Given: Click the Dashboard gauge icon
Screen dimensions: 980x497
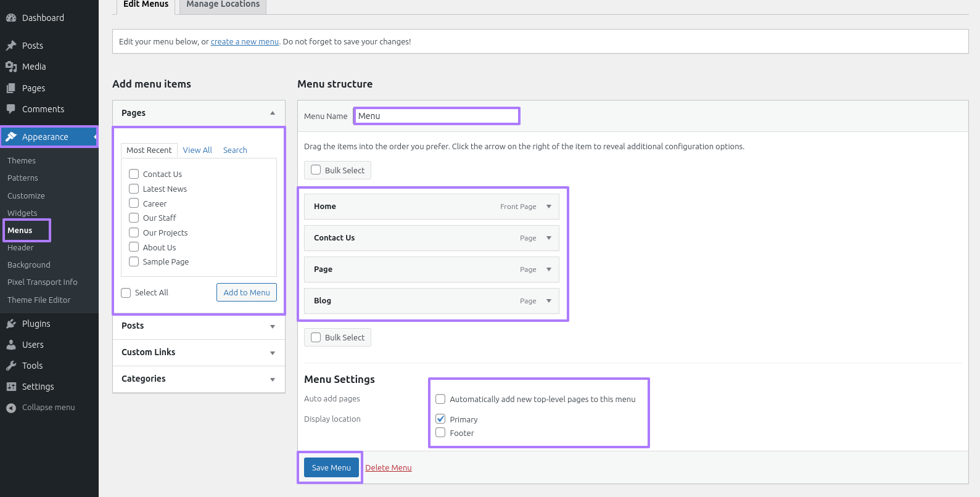Looking at the screenshot, I should tap(11, 18).
